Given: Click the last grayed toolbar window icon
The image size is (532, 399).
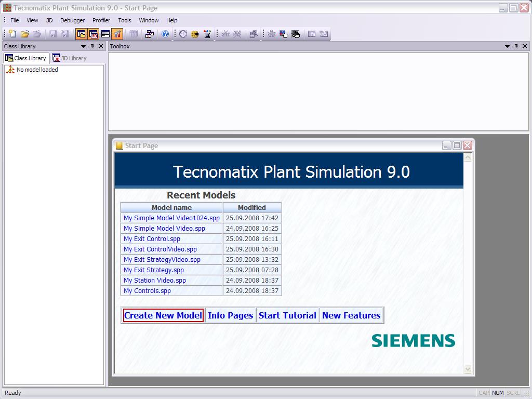Looking at the screenshot, I should tap(324, 34).
